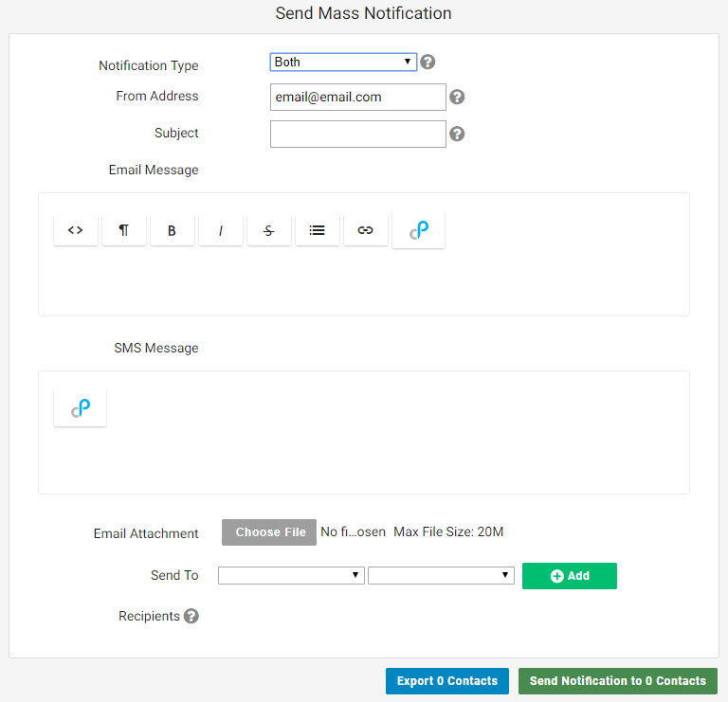This screenshot has width=728, height=702.
Task: Expand the first Send To dropdown
Action: tap(291, 575)
